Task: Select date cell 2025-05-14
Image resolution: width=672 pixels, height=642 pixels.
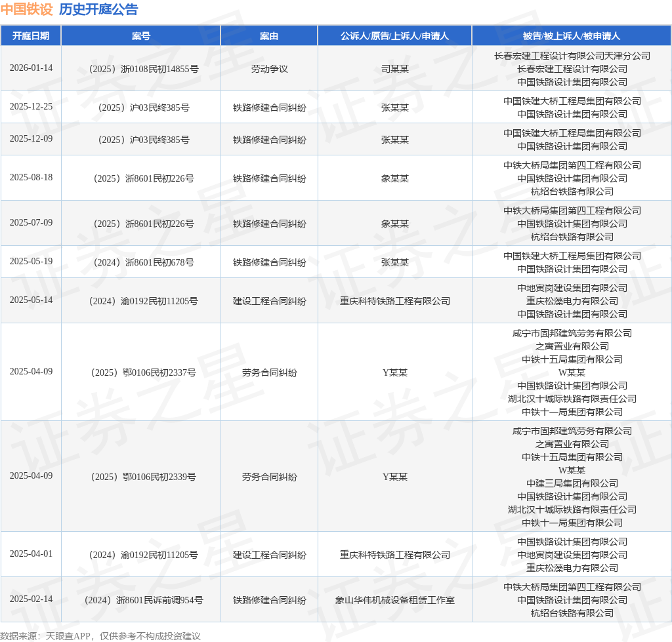Action: coord(31,300)
